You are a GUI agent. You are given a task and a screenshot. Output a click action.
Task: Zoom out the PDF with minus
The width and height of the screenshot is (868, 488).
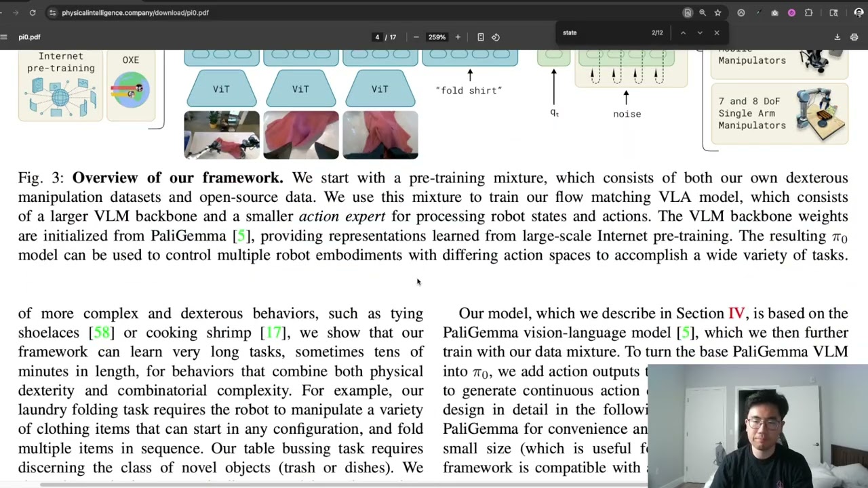click(x=416, y=37)
